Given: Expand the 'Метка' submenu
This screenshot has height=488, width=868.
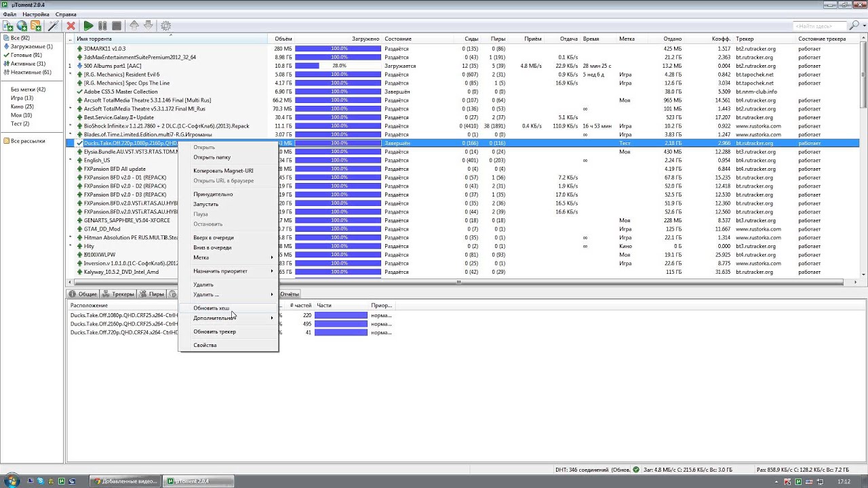Looking at the screenshot, I should 228,258.
